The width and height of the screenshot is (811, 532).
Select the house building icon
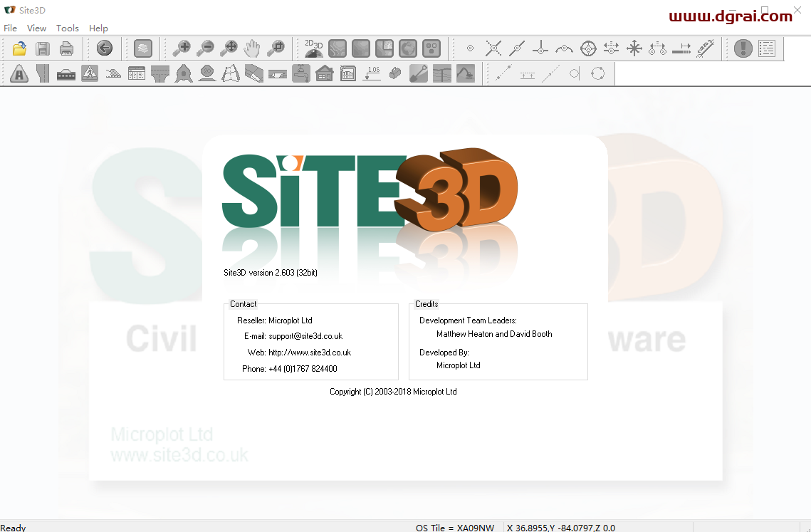[x=325, y=73]
